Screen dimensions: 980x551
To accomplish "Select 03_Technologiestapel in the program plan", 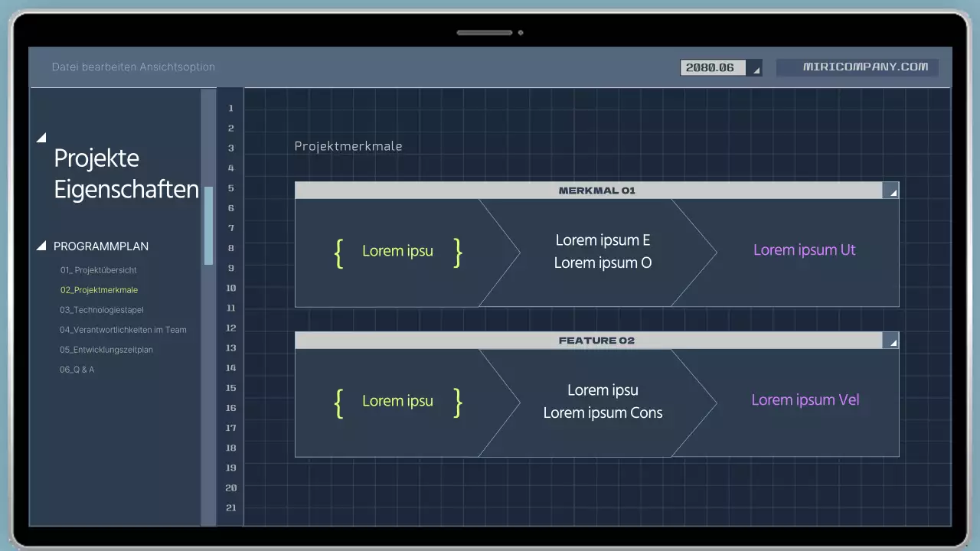I will [x=101, y=310].
